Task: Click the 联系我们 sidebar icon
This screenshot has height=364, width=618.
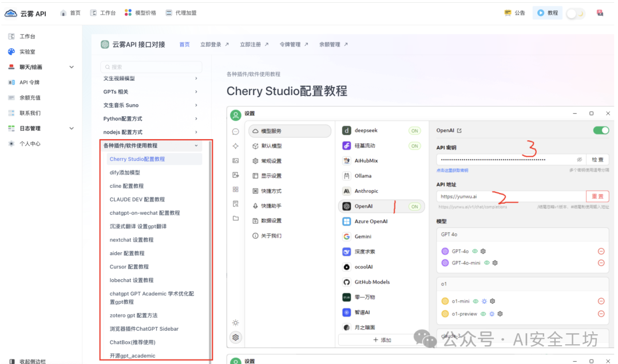Action: (11, 113)
